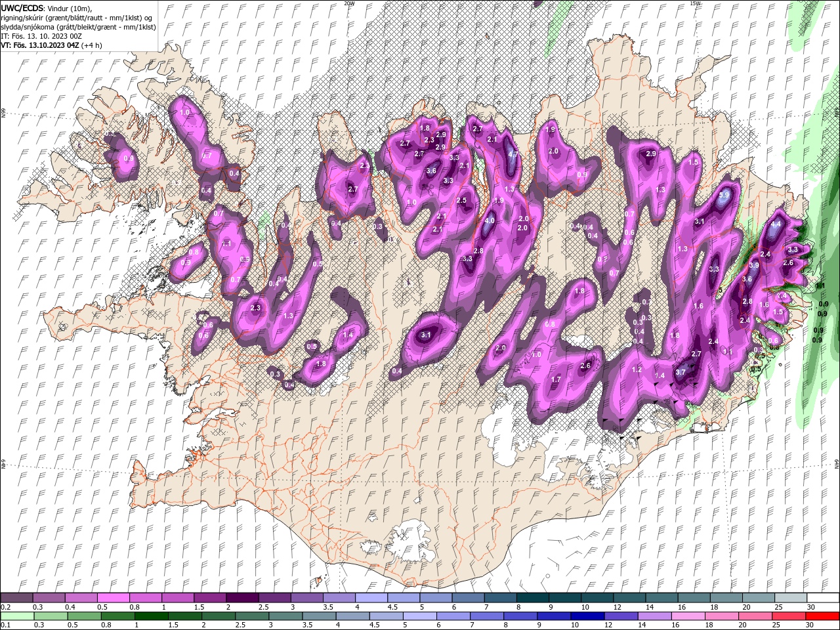Click the 3.9 value on the map
The image size is (840, 630).
click(x=754, y=265)
